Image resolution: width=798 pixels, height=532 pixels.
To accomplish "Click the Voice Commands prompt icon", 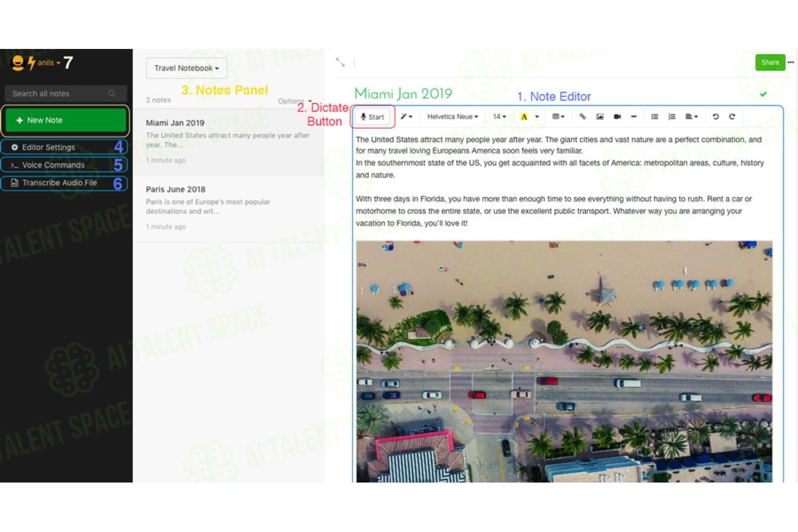I will (14, 165).
